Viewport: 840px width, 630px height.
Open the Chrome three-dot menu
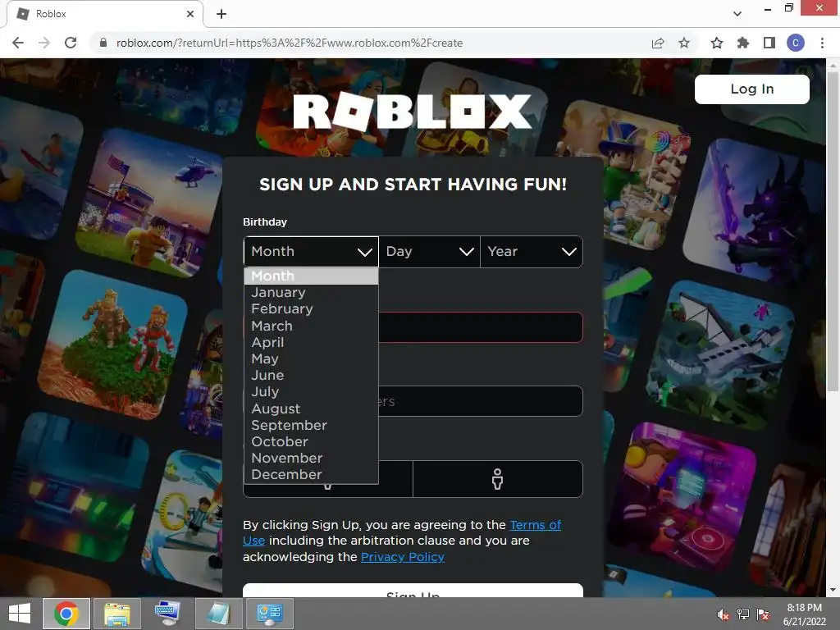coord(822,43)
